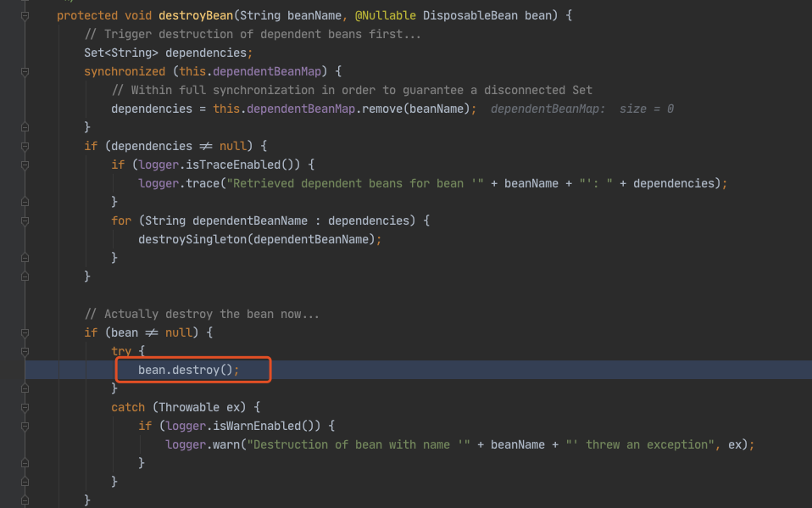Click the 'protected' keyword
Image resolution: width=812 pixels, height=508 pixels.
click(x=87, y=15)
